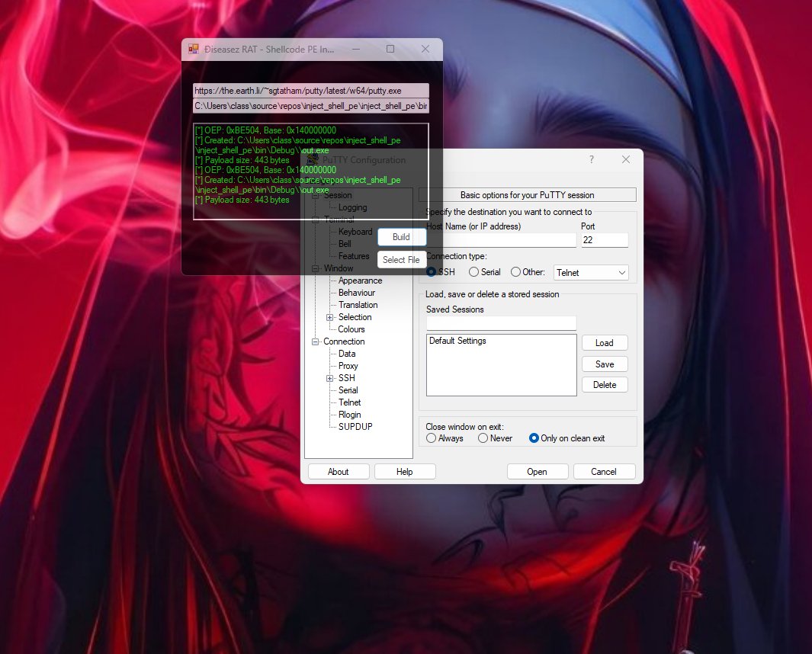The image size is (812, 654).
Task: Collapse the Session tree node
Action: pyautogui.click(x=315, y=195)
